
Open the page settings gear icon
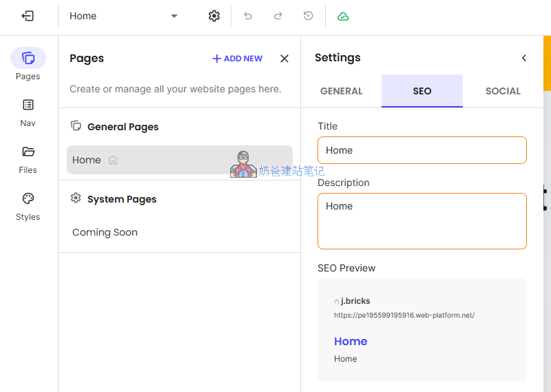point(214,16)
